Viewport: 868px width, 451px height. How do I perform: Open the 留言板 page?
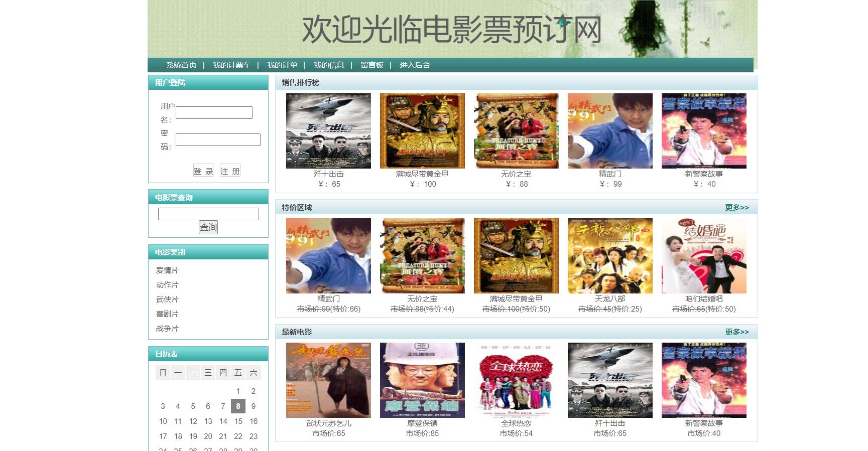click(372, 65)
